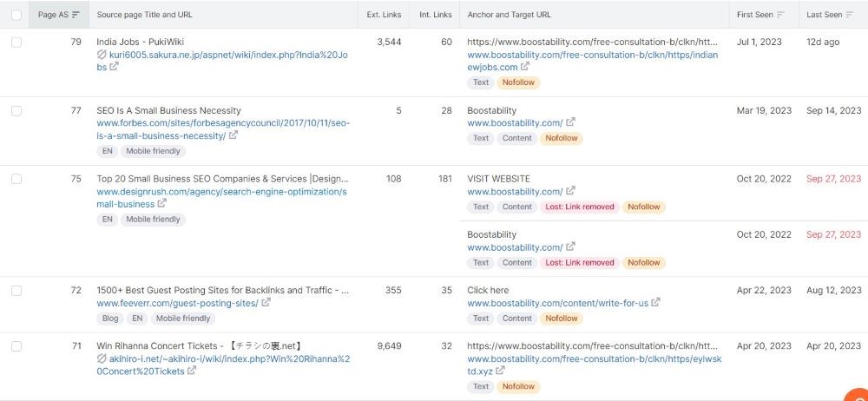Click Ext. Links value 9,649
This screenshot has height=401, width=868.
(x=389, y=346)
